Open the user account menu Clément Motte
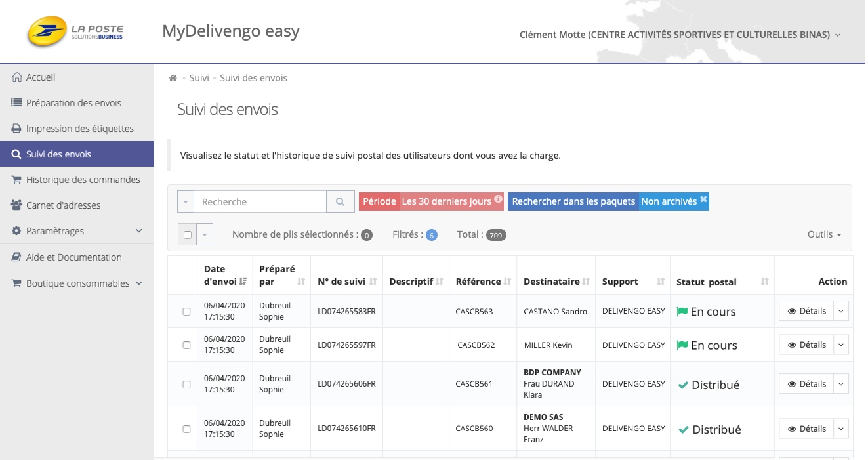This screenshot has width=868, height=460. tap(680, 35)
